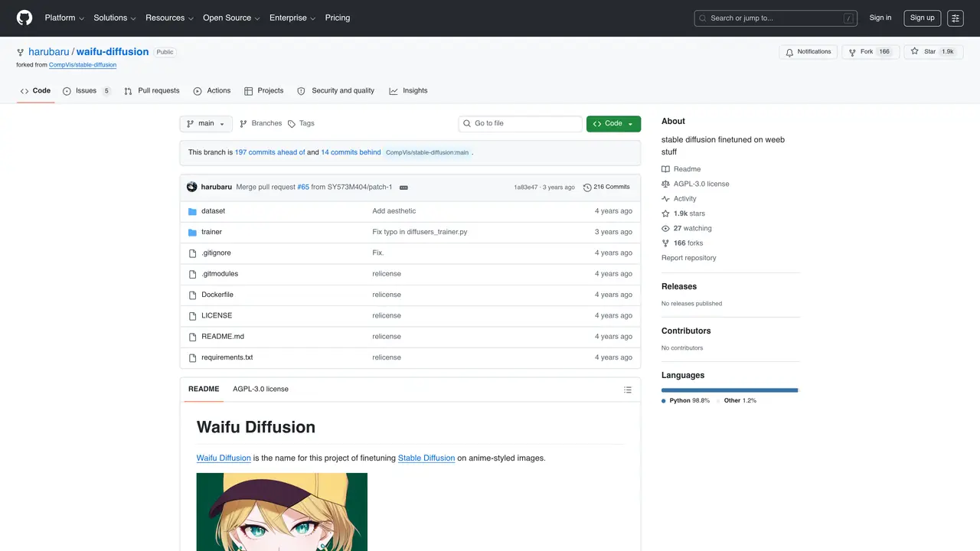This screenshot has height=551, width=980.
Task: Click the pulse icon beside Activity
Action: tap(666, 199)
